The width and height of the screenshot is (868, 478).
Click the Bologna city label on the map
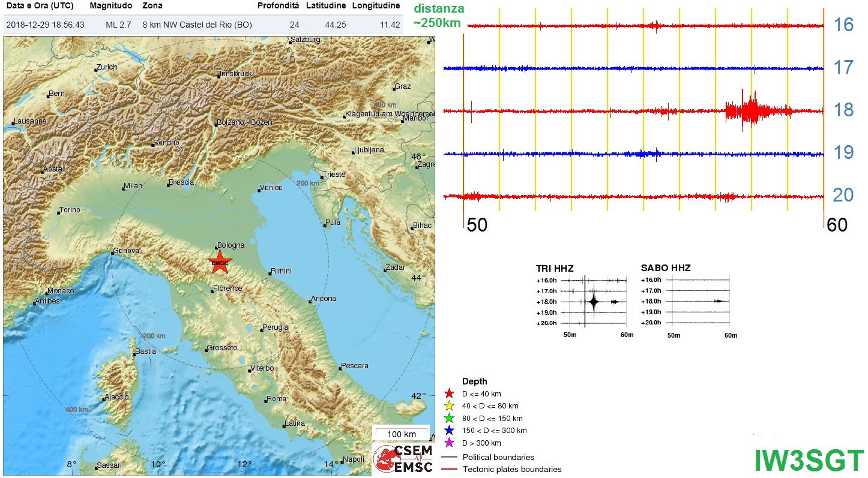click(x=230, y=245)
